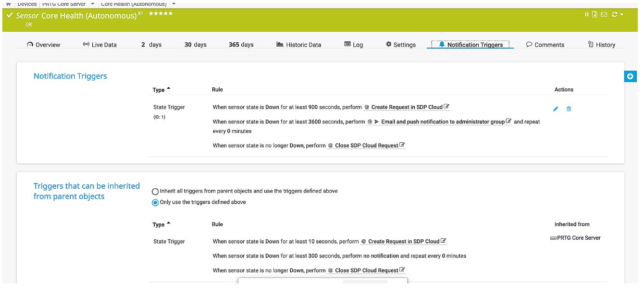Image resolution: width=644 pixels, height=294 pixels.
Task: Edit the state trigger with pencil icon
Action: coord(556,109)
